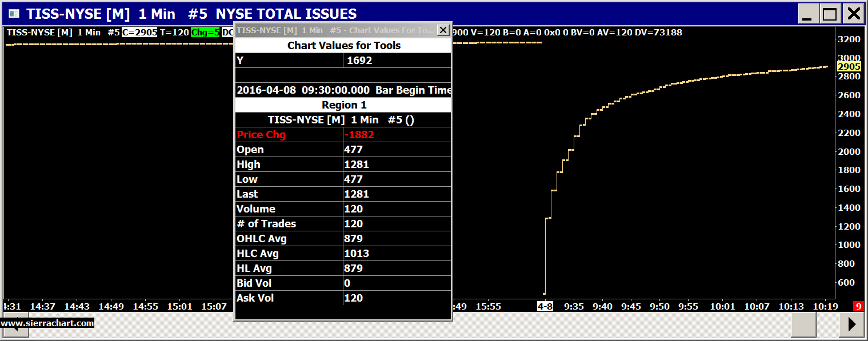Click the Open row label
Viewport: 868px width, 341px height.
(250, 150)
